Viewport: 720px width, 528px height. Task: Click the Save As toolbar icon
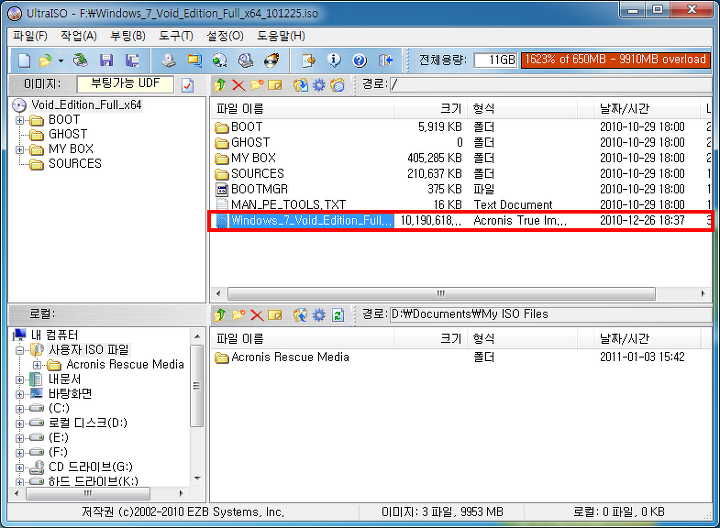point(133,60)
